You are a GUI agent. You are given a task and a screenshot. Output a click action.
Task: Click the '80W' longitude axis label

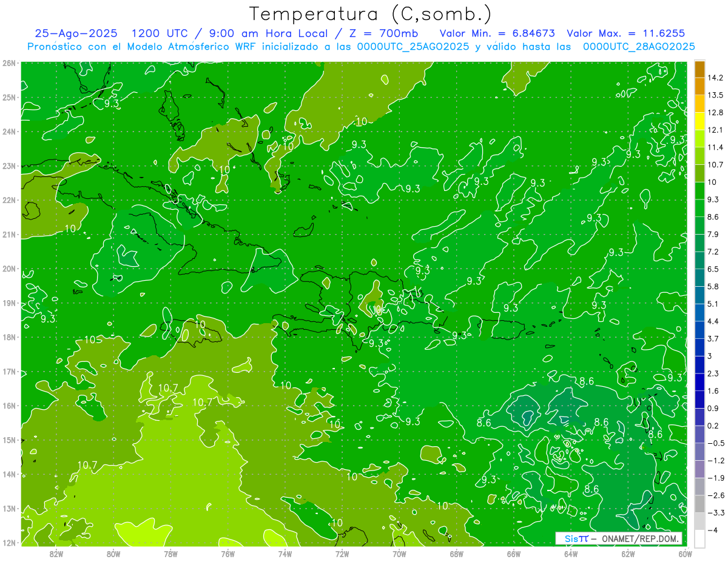click(x=113, y=554)
